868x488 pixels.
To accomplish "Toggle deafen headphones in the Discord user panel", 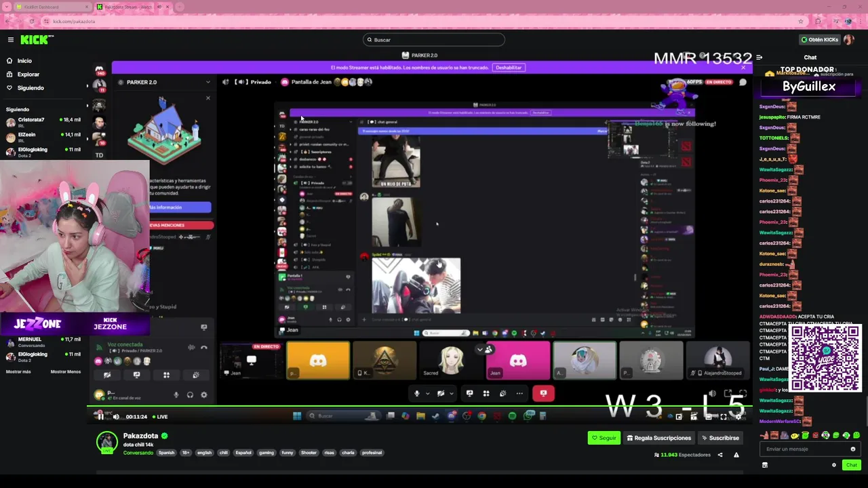I will 190,394.
